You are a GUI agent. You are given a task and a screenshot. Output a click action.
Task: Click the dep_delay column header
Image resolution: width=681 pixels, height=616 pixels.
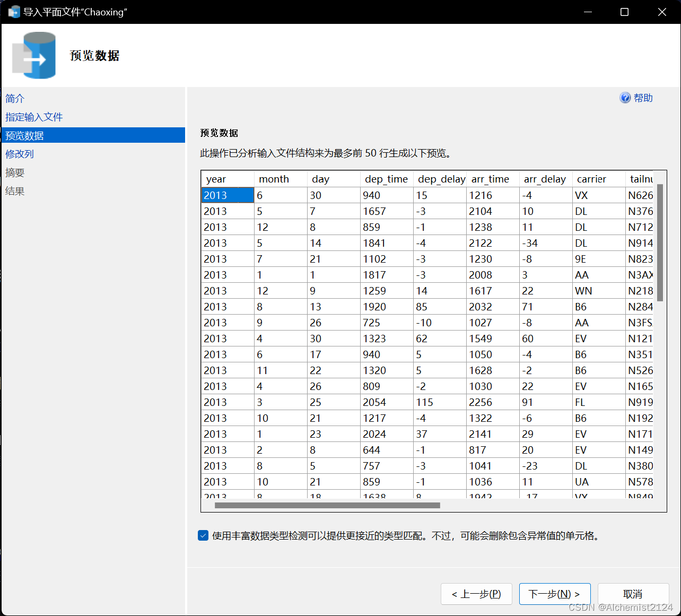(x=441, y=179)
